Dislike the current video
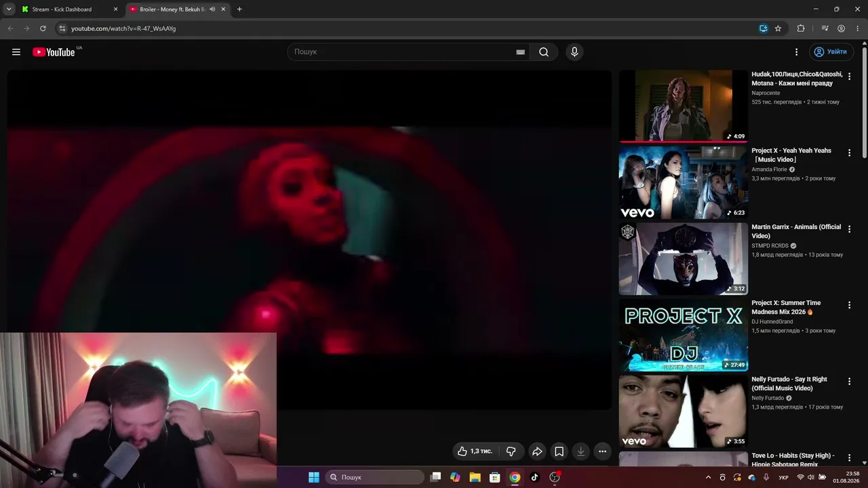 (x=511, y=451)
